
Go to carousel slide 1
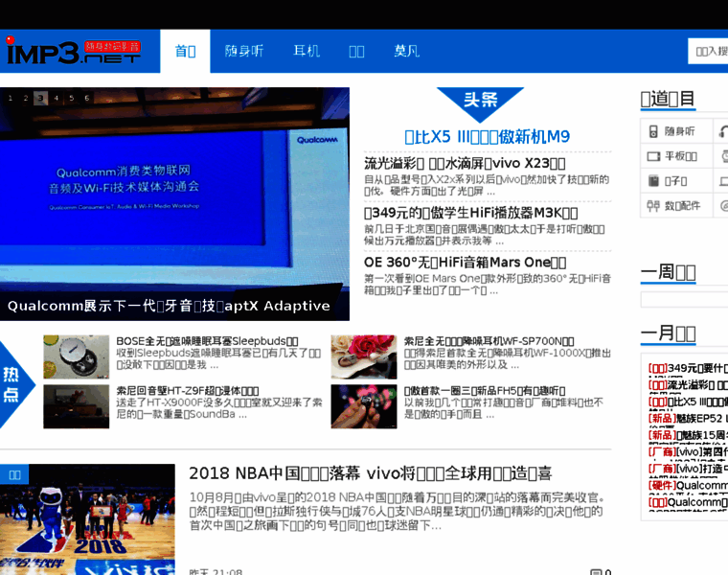11,98
